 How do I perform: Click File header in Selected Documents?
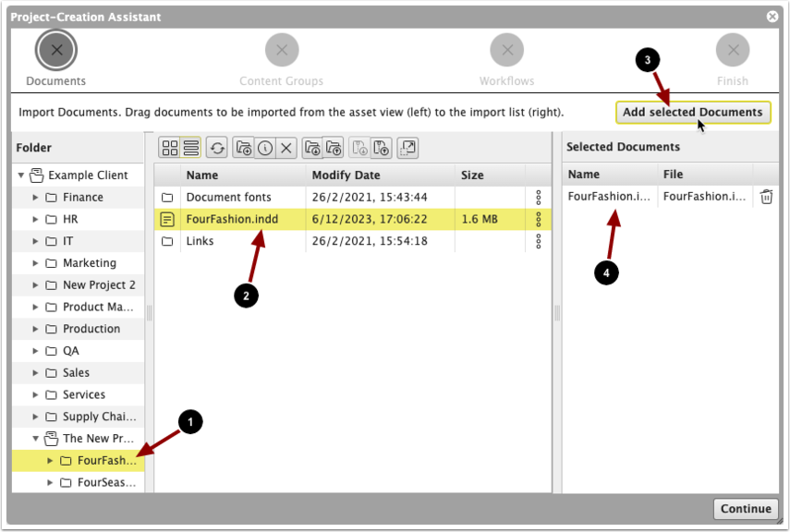coord(705,175)
